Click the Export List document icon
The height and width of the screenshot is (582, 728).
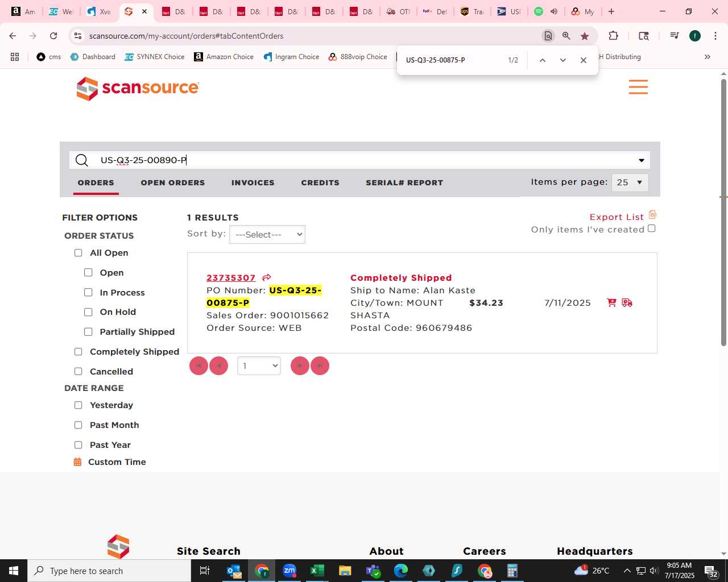click(652, 215)
